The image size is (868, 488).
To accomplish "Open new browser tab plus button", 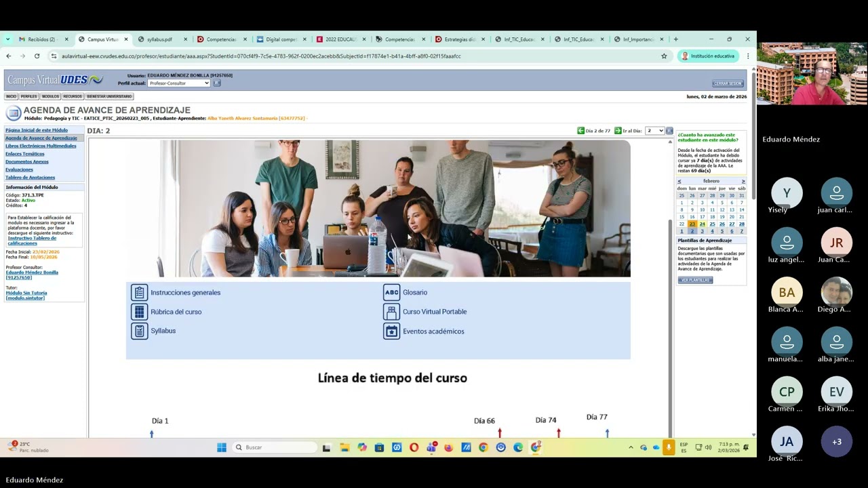I will tap(675, 39).
